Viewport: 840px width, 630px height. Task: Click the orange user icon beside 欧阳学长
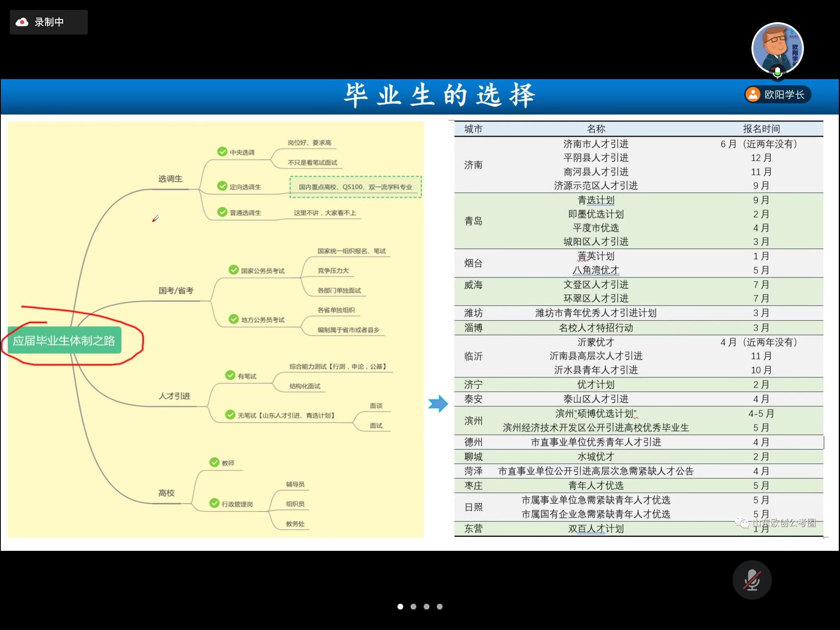[753, 94]
